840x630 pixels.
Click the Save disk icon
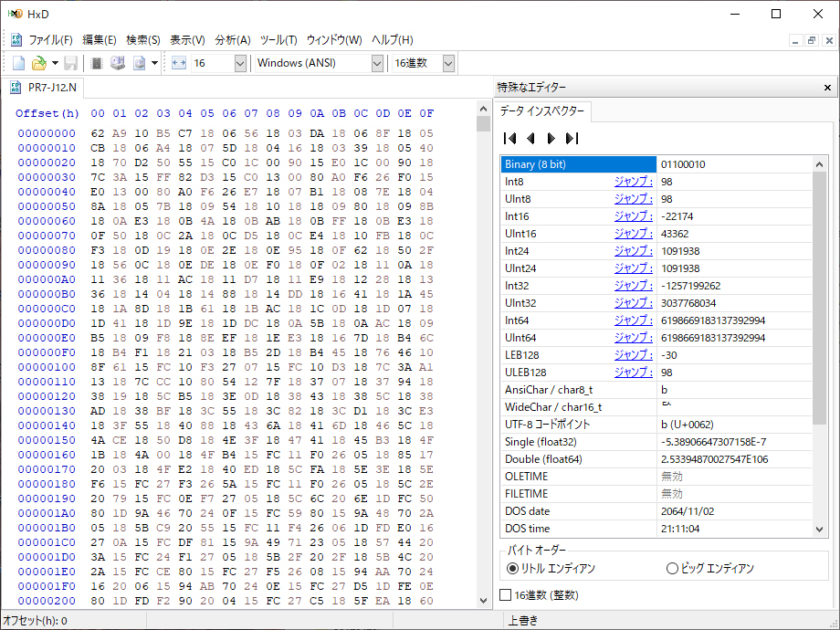pos(70,63)
